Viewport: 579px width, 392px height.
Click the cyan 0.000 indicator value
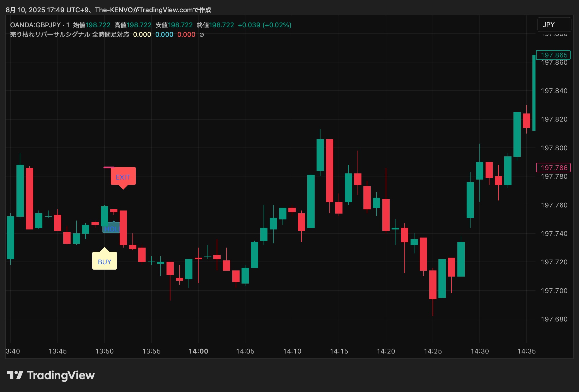164,35
